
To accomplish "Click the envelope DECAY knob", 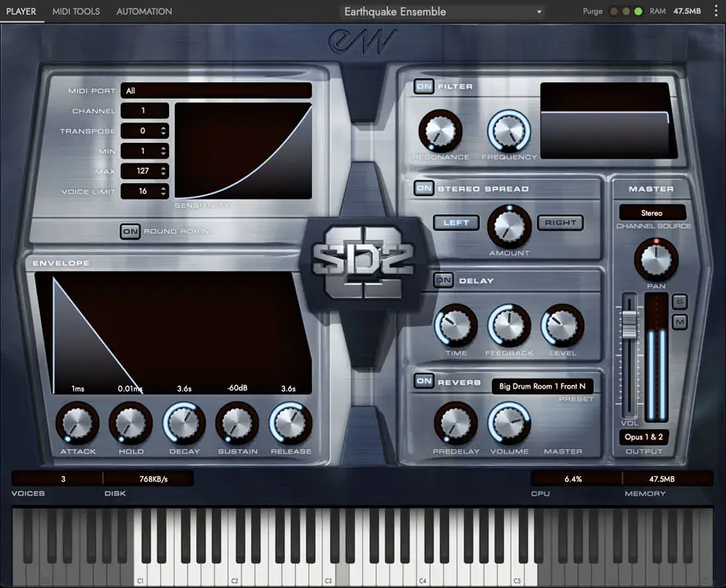I will click(x=184, y=423).
